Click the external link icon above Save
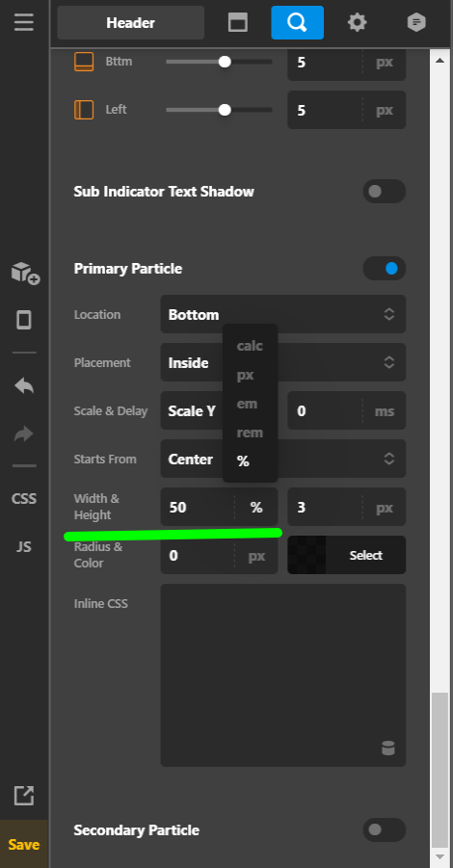The width and height of the screenshot is (453, 868). (x=24, y=796)
